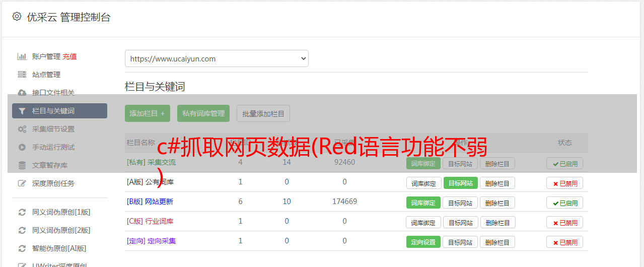Image resolution: width=644 pixels, height=267 pixels.
Task: Click 目标网站 for 网站更新 row
Action: pos(460,203)
